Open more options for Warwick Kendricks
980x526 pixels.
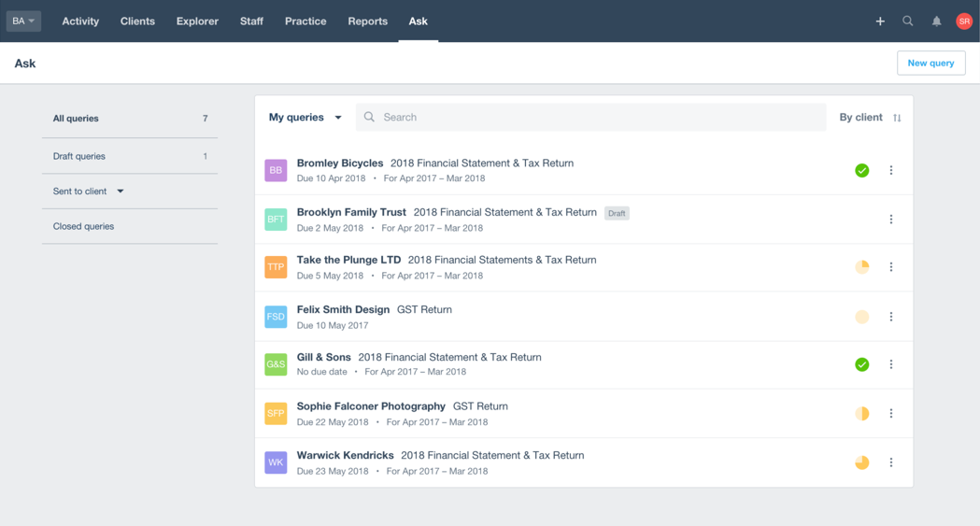pyautogui.click(x=891, y=462)
